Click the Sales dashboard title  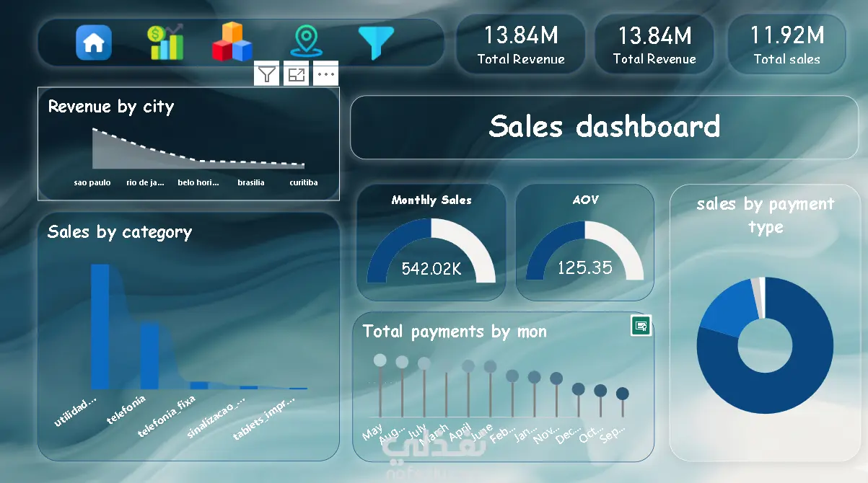(605, 126)
